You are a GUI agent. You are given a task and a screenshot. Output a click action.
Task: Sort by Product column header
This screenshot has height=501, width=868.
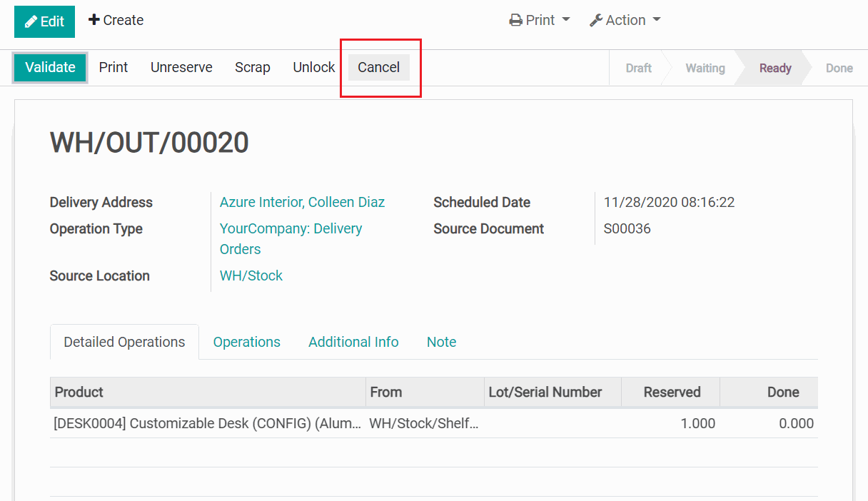pyautogui.click(x=79, y=392)
